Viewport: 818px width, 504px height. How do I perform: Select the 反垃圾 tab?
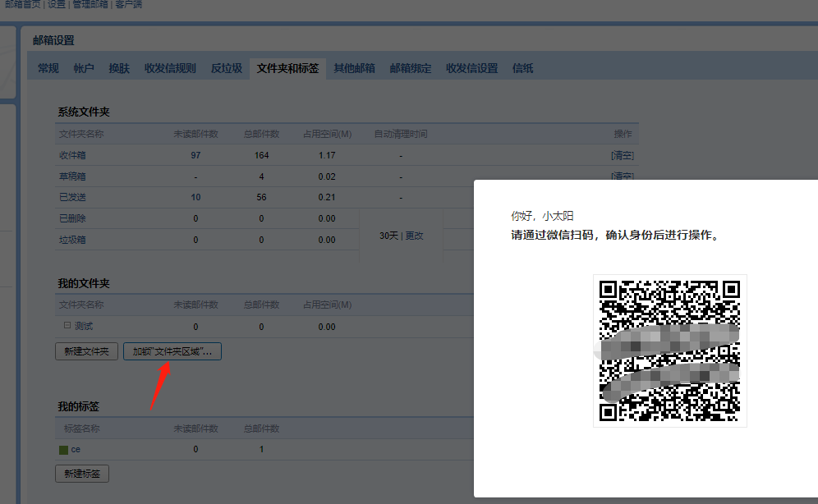227,68
